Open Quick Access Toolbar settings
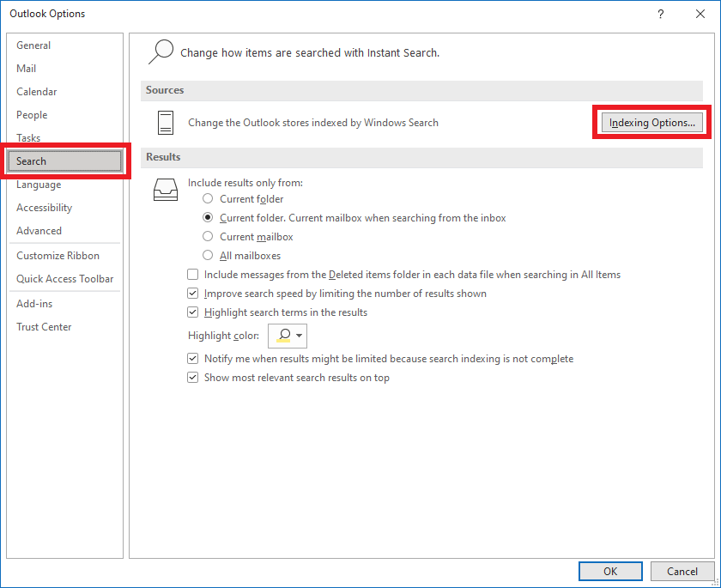Viewport: 721px width, 588px height. [65, 279]
